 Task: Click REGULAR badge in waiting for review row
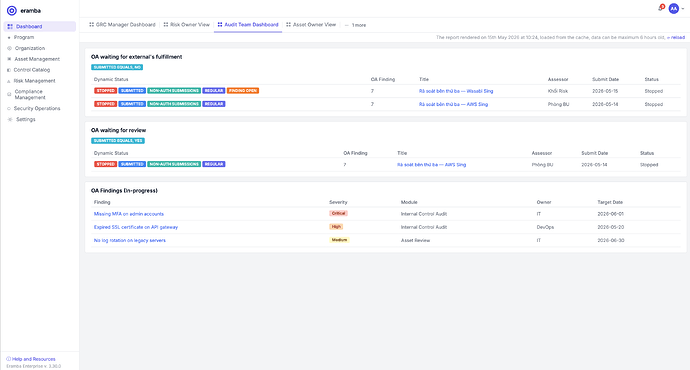pyautogui.click(x=214, y=164)
